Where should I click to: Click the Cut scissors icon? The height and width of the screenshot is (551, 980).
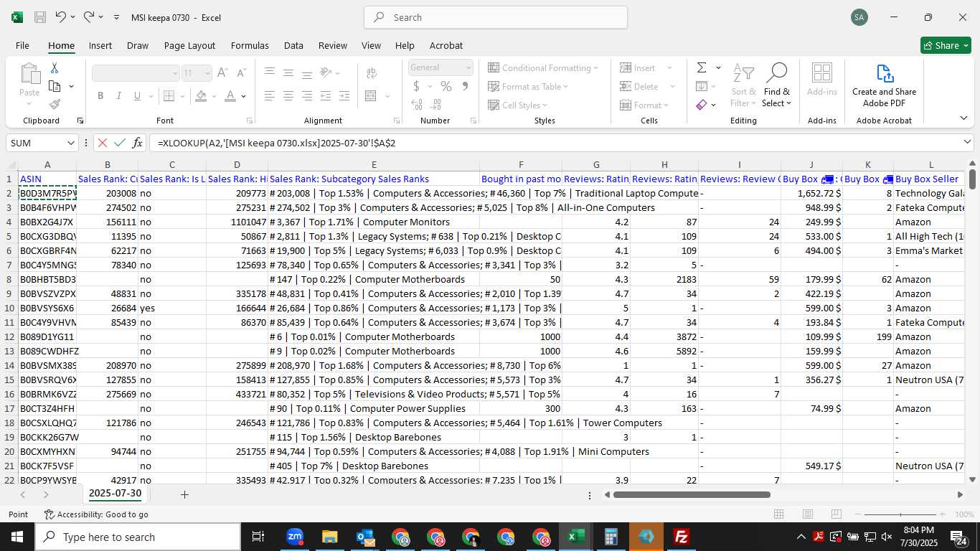click(x=55, y=68)
